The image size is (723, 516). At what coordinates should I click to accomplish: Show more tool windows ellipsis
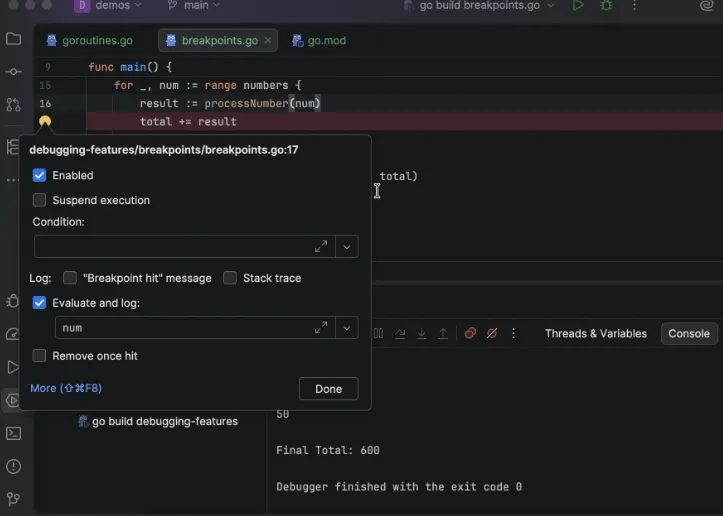[11, 180]
